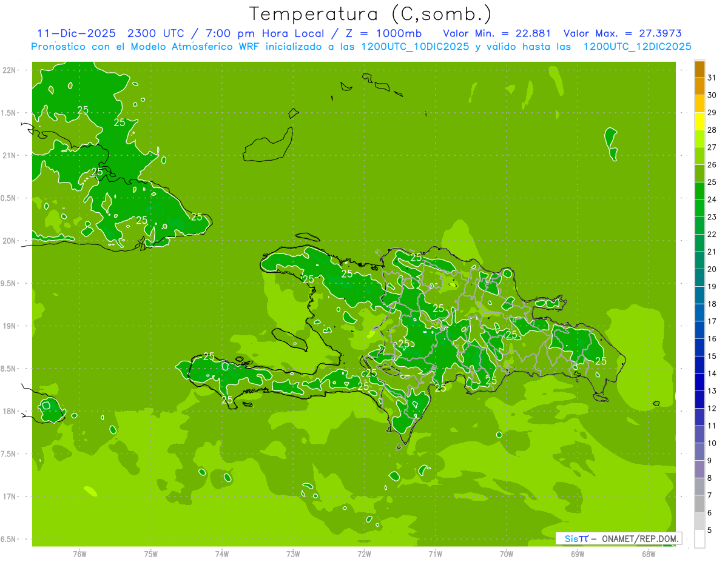Screen dimensions: 728x562
Task: Click the '75W' longitude axis label
Action: pyautogui.click(x=151, y=554)
